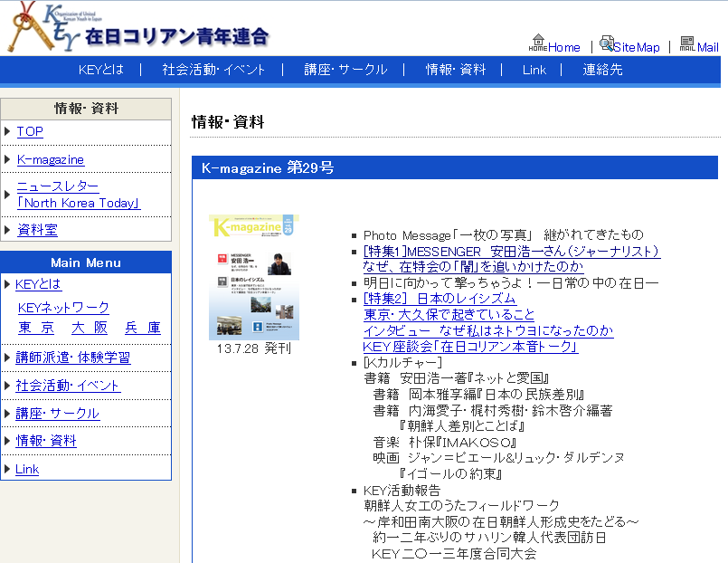Click KEY二〇一三年度合同大会 text
Viewport: 728px width, 563px height.
pos(455,554)
